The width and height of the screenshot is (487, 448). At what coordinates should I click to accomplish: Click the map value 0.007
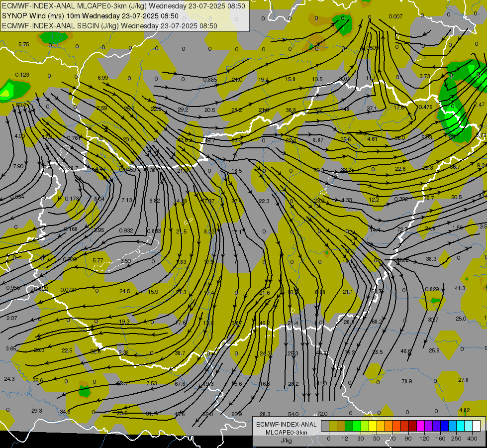395,16
